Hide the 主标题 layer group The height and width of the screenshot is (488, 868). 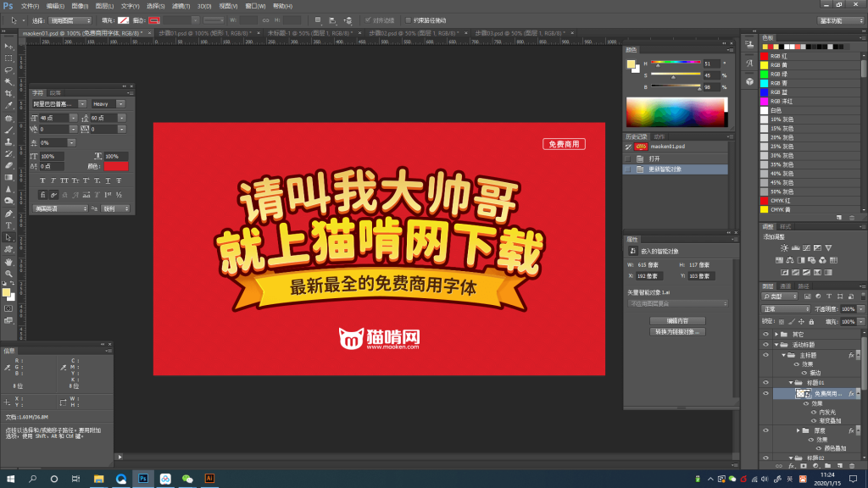click(765, 355)
